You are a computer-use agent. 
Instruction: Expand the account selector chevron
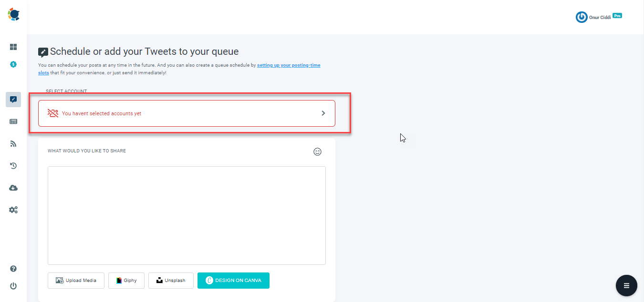(323, 113)
